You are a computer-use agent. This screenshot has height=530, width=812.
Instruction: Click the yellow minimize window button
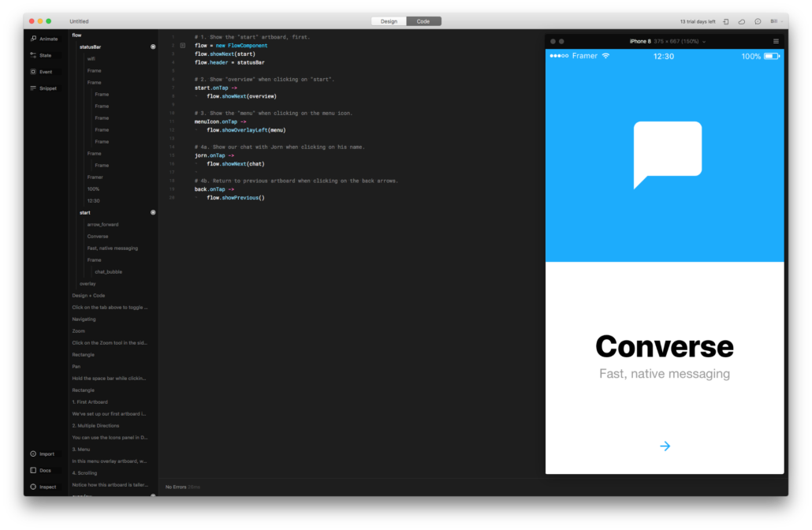point(40,21)
